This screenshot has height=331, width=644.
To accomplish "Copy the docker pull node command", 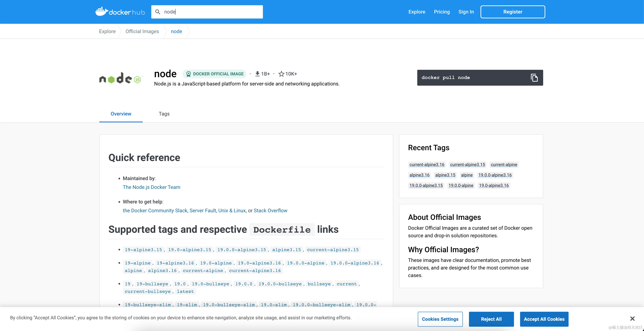I will (534, 78).
